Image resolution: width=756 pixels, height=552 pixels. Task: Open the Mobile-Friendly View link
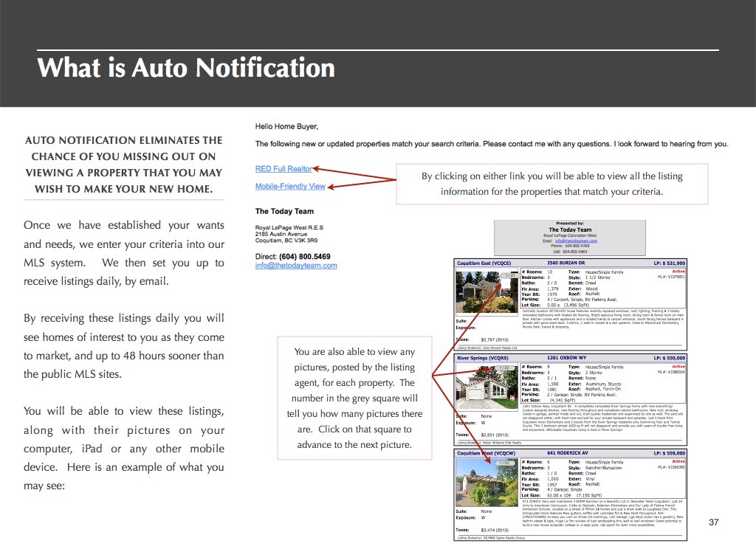point(290,187)
